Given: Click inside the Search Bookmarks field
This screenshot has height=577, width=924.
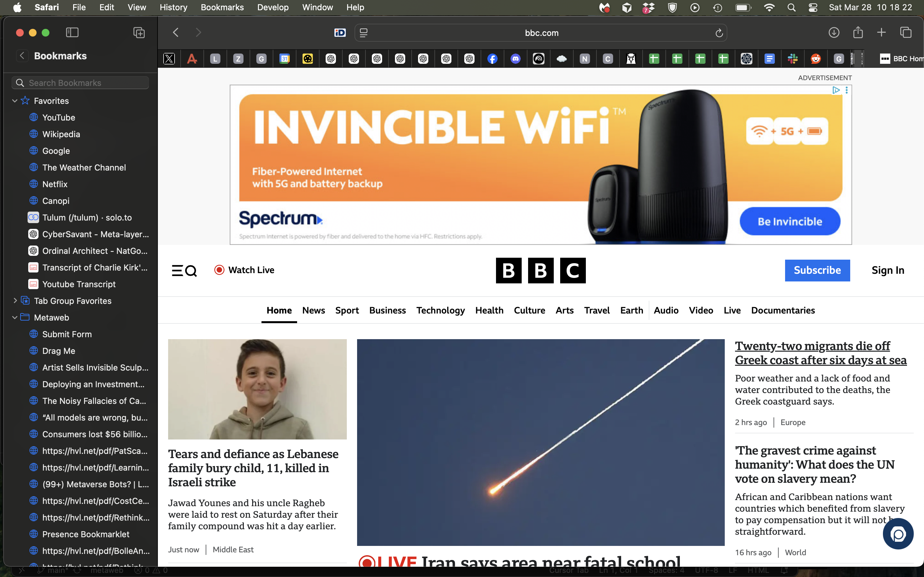Looking at the screenshot, I should coord(80,82).
